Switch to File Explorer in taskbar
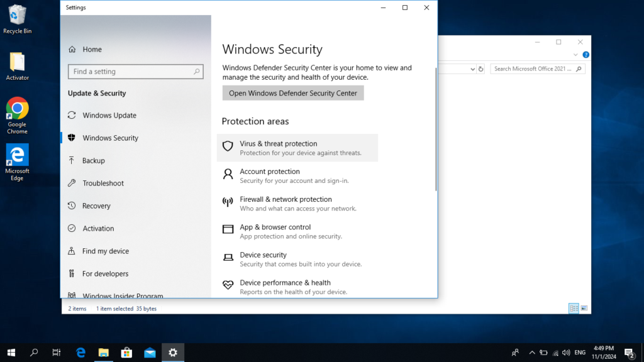This screenshot has width=644, height=362. click(104, 353)
